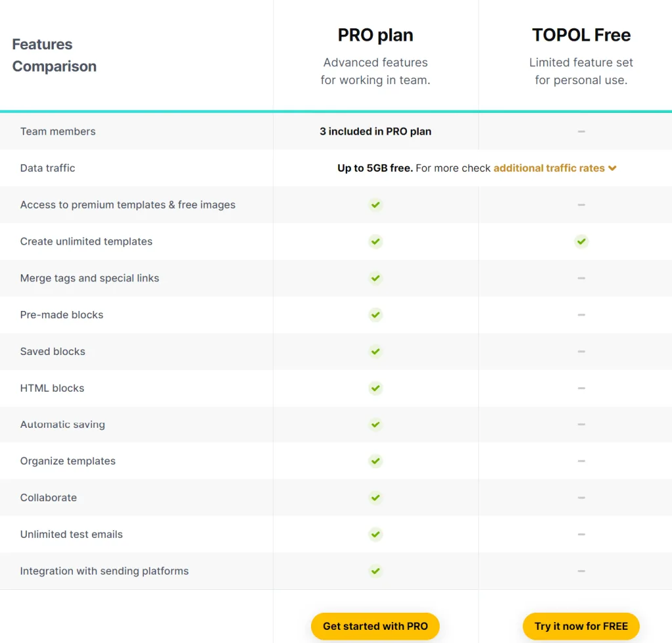This screenshot has width=672, height=643.
Task: Click PRO checkmark for Pre-made blocks
Action: pyautogui.click(x=375, y=315)
